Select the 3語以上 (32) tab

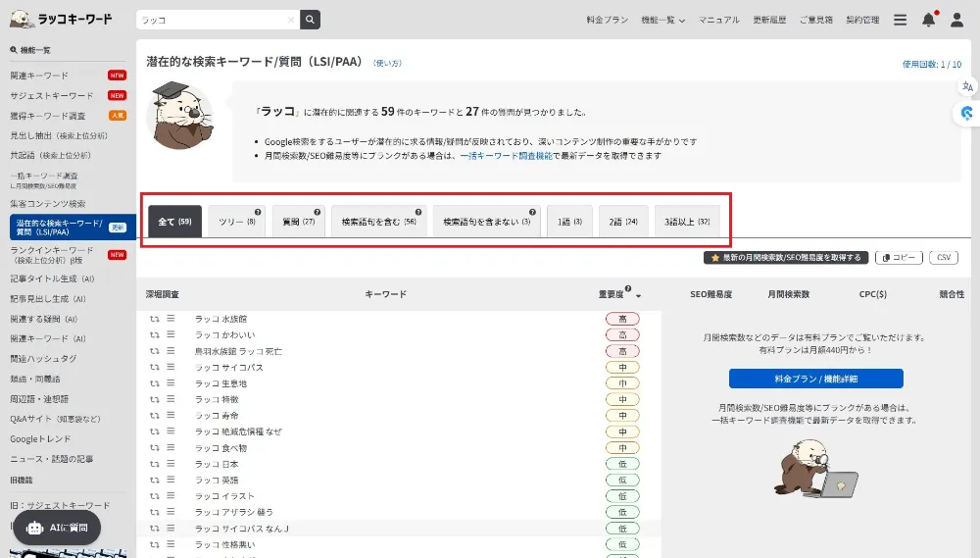[x=687, y=222]
